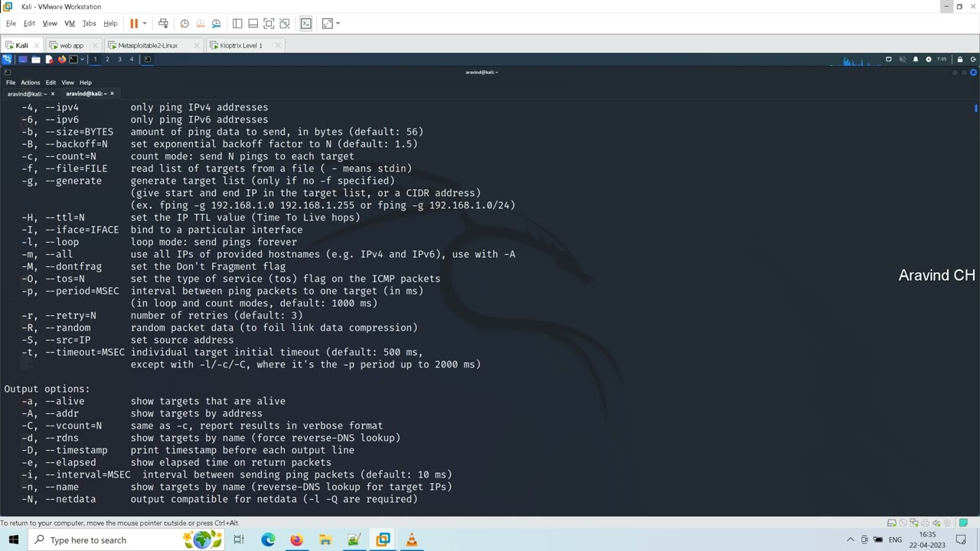The image size is (980, 551).
Task: Switch to the Metasploitable2-Linux VM tab
Action: (x=148, y=45)
